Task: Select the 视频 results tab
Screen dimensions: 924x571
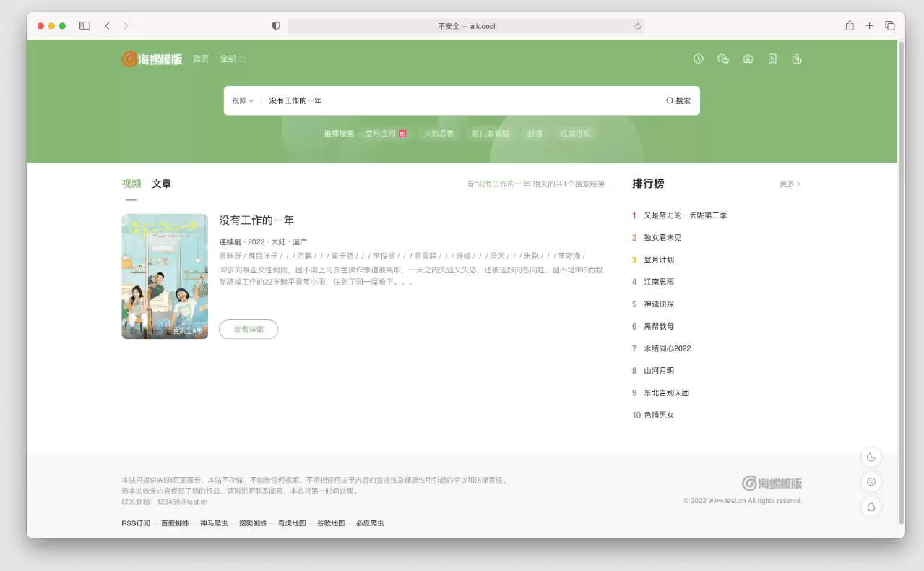Action: [x=131, y=184]
